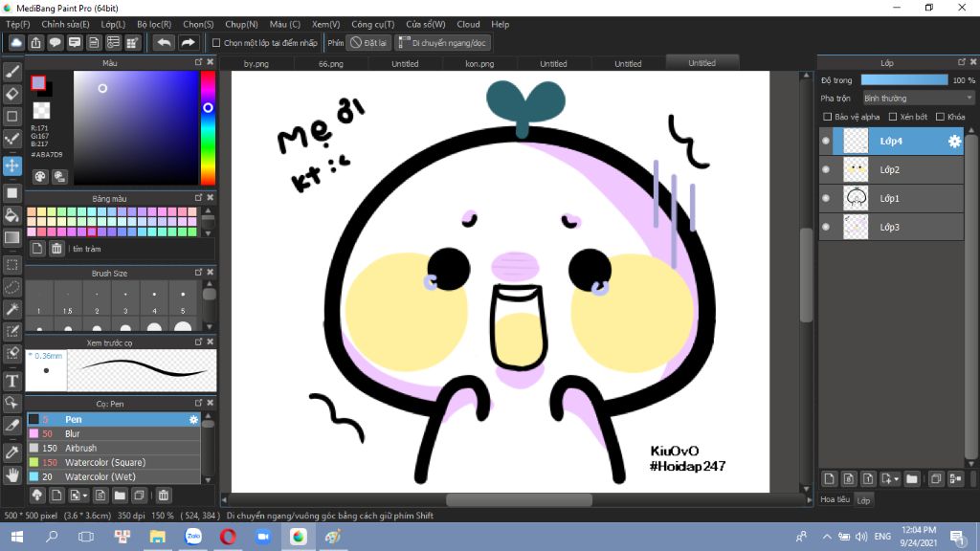Open the Pha trộn blend mode dropdown

(x=918, y=99)
